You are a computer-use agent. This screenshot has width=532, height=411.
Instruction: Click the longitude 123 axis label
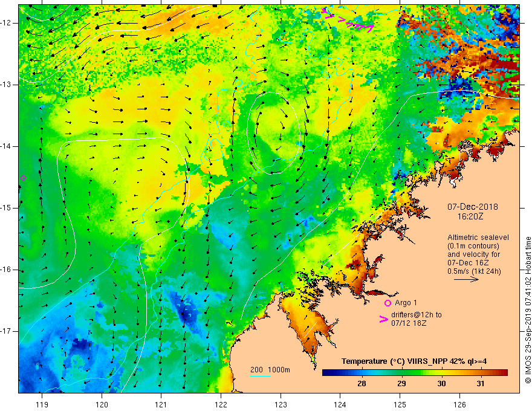click(281, 404)
